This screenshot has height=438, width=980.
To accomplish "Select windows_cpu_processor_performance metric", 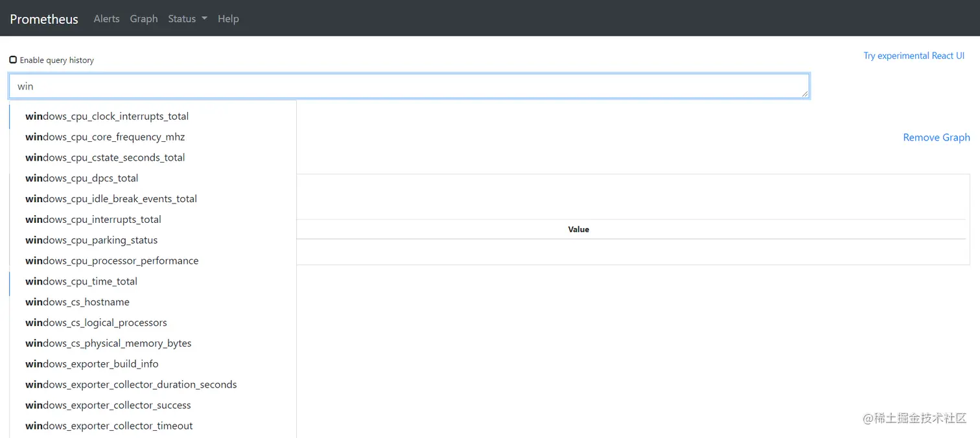I will (154, 261).
